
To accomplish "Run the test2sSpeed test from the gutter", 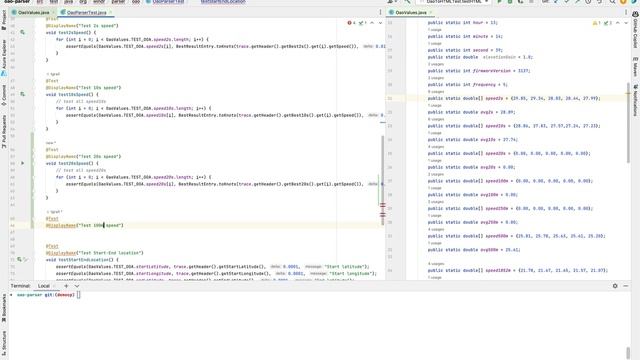I will tap(22, 32).
